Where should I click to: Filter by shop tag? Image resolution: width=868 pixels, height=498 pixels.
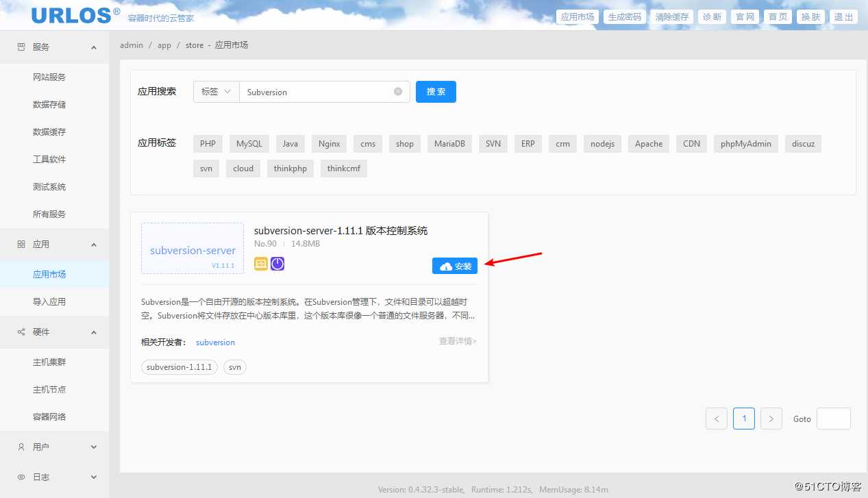pos(405,144)
